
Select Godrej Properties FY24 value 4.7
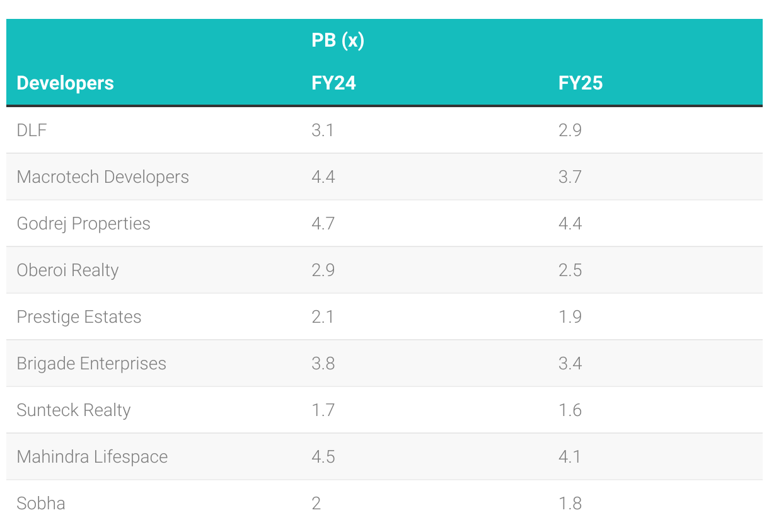click(x=323, y=223)
